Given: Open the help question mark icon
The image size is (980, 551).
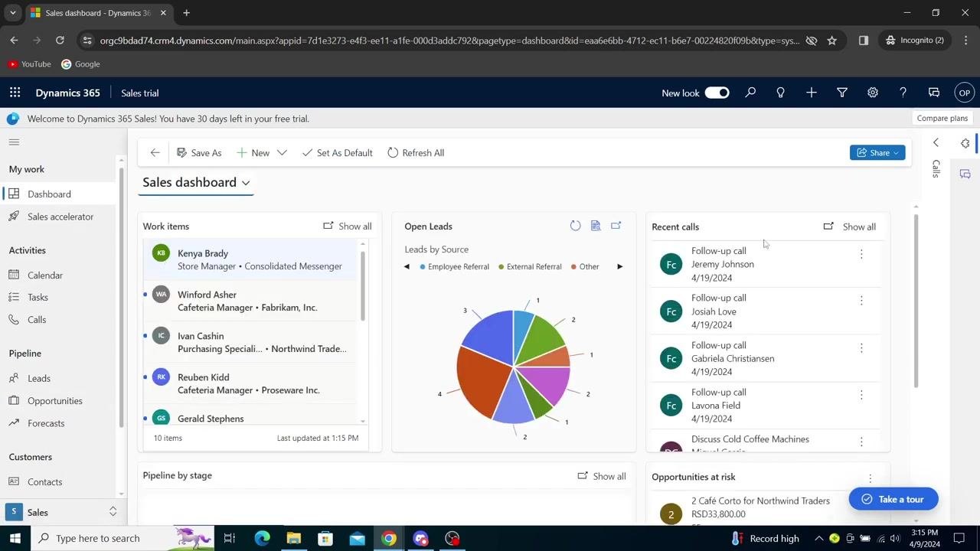Looking at the screenshot, I should click(x=903, y=93).
